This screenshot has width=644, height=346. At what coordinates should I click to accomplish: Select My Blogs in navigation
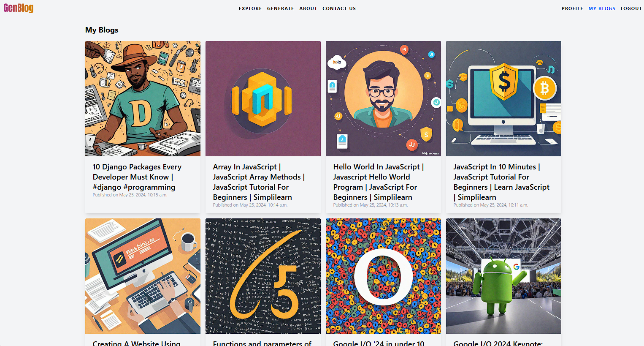[602, 8]
